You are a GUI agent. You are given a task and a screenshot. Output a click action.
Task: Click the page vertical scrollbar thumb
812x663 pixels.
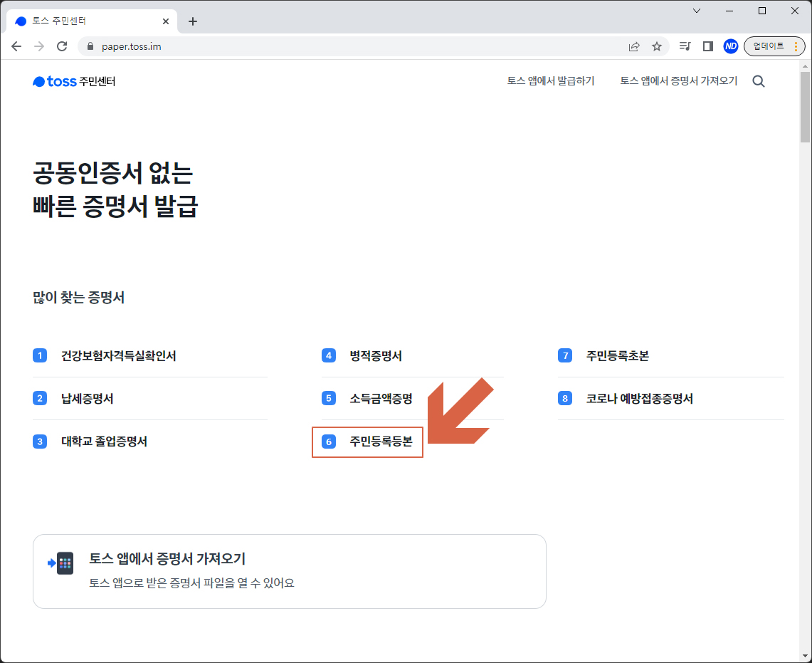(805, 107)
